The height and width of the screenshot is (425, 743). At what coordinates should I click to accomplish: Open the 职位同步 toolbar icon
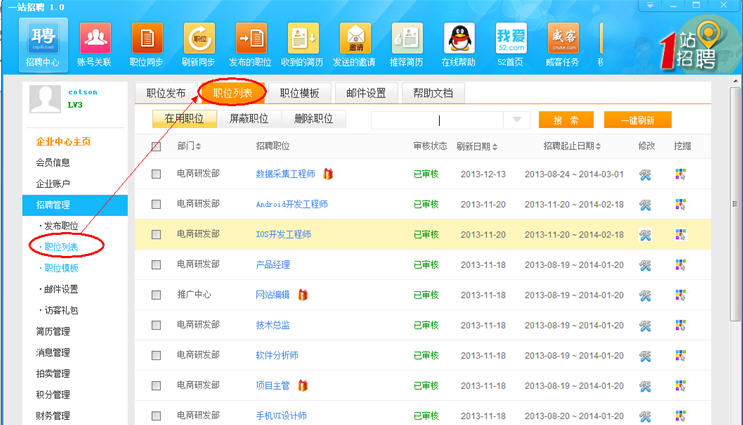pos(146,45)
